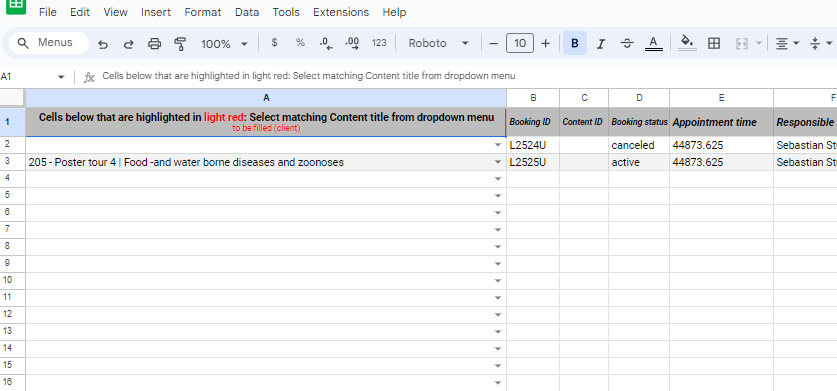The image size is (837, 391).
Task: Click the Appointment time header cell
Action: [x=721, y=122]
